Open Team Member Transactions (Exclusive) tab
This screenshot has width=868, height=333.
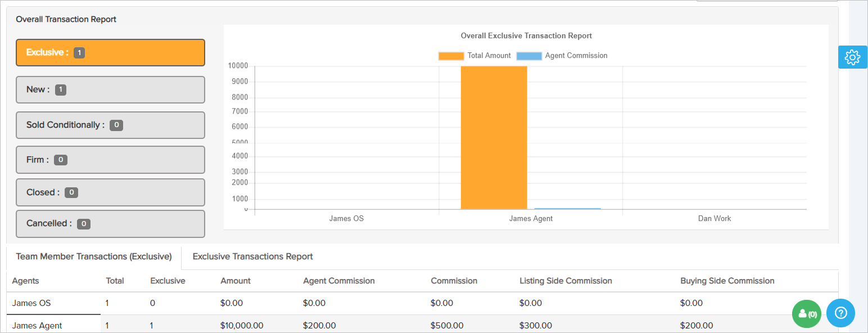(93, 256)
